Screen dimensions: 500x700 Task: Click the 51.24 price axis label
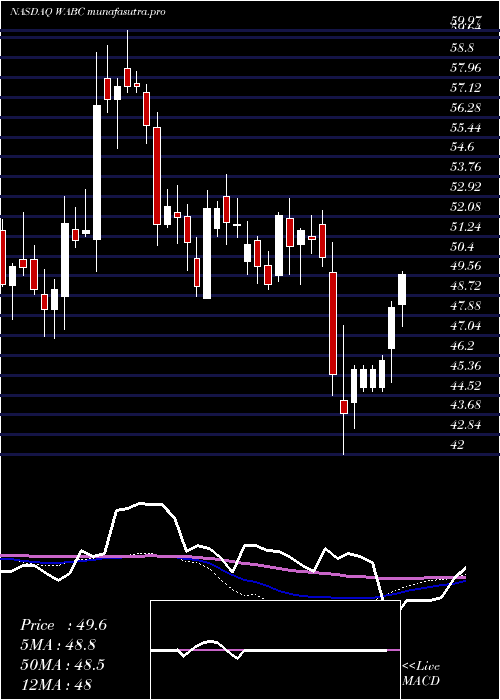coord(466,227)
